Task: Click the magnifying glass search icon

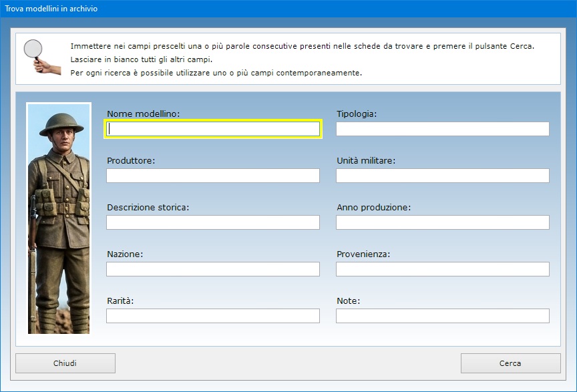Action: pyautogui.click(x=36, y=56)
